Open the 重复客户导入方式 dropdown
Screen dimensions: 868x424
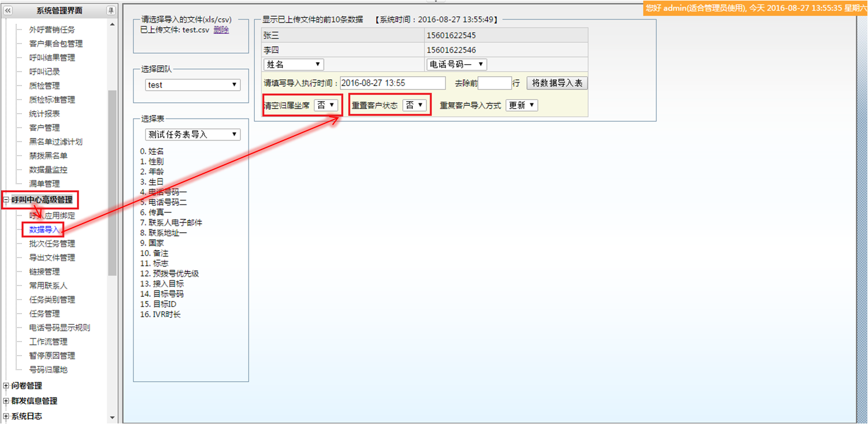click(x=521, y=105)
